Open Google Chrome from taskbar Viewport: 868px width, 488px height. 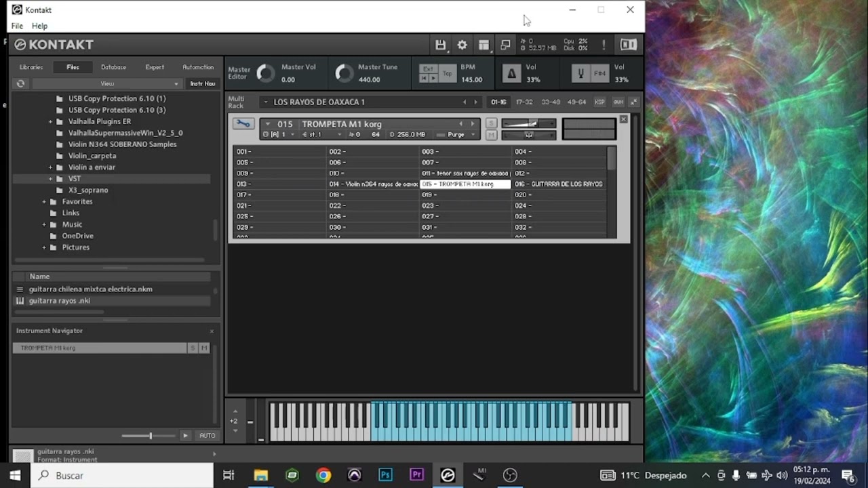[x=323, y=475]
